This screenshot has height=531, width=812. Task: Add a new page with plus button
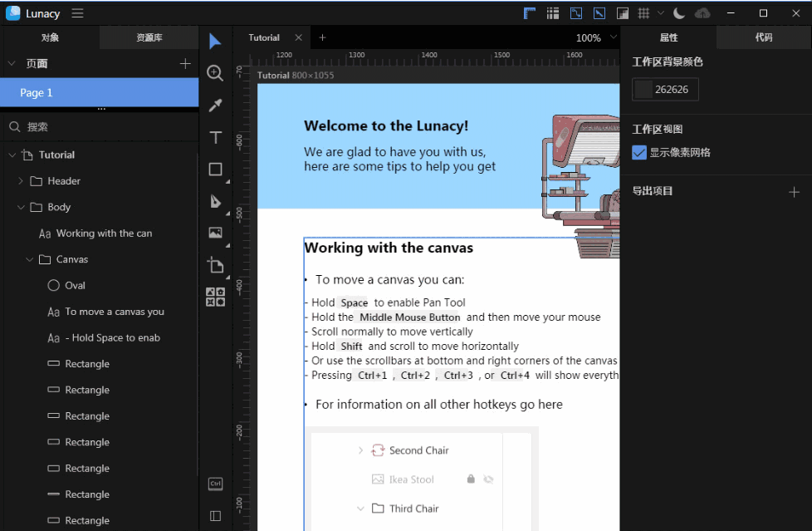[185, 64]
